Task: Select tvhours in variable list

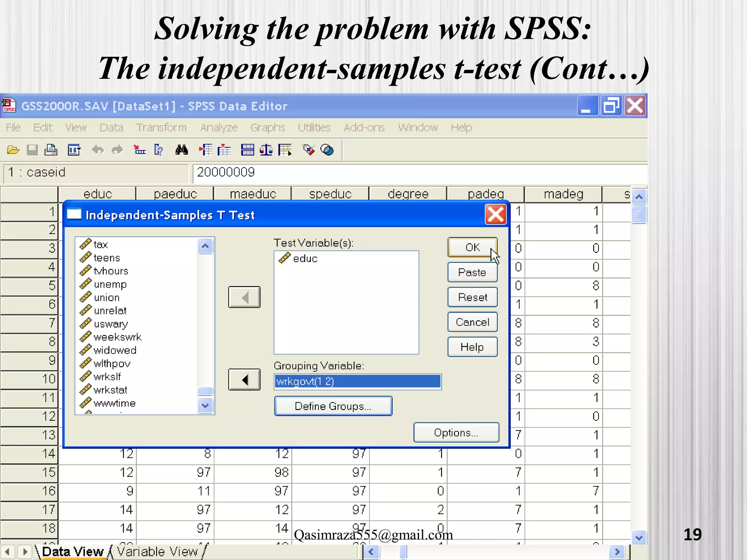Action: click(x=111, y=271)
